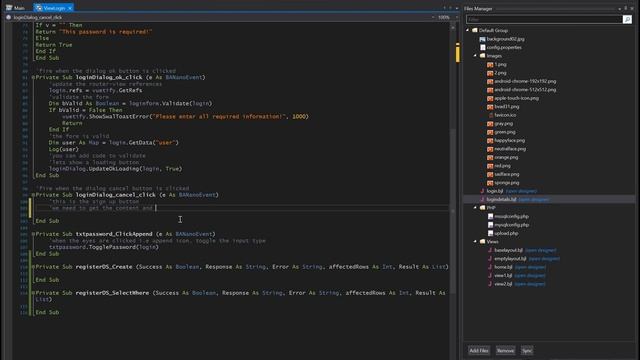
Task: Click the home.bjl layout icon
Action: (x=490, y=267)
